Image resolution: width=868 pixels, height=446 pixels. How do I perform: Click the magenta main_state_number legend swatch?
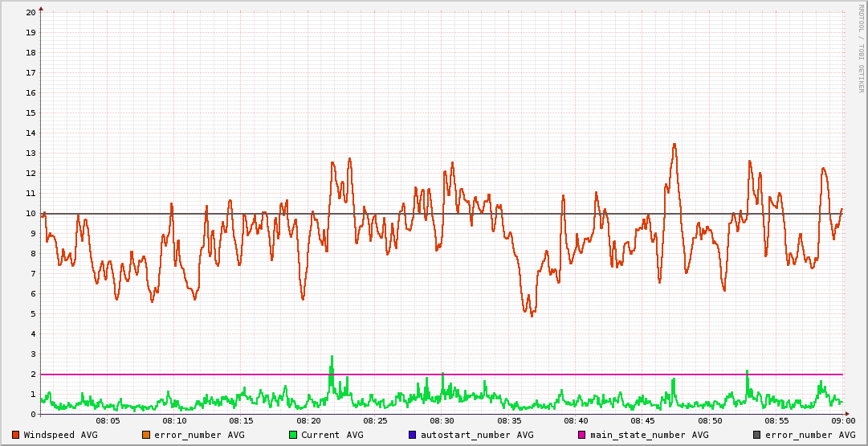pyautogui.click(x=582, y=435)
